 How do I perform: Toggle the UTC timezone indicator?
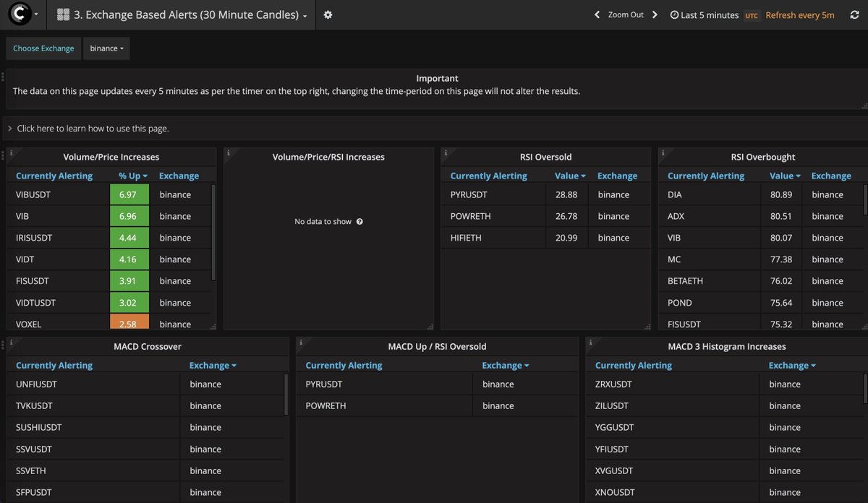pos(753,14)
